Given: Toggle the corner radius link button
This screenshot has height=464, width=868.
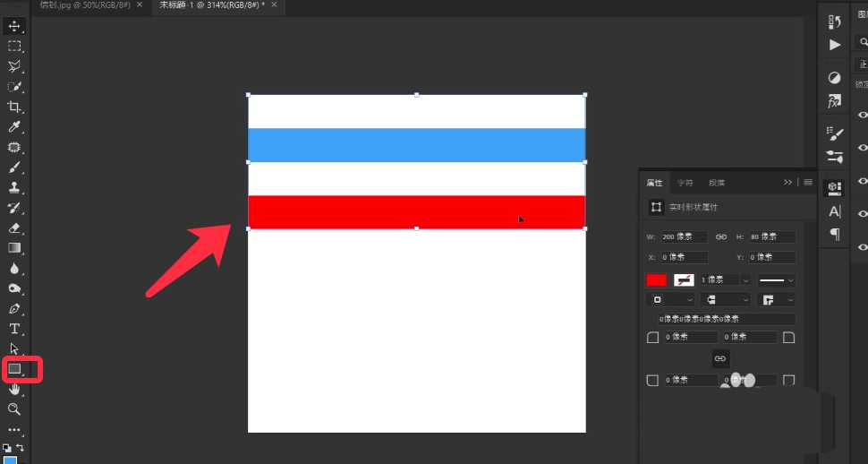Looking at the screenshot, I should [x=720, y=358].
